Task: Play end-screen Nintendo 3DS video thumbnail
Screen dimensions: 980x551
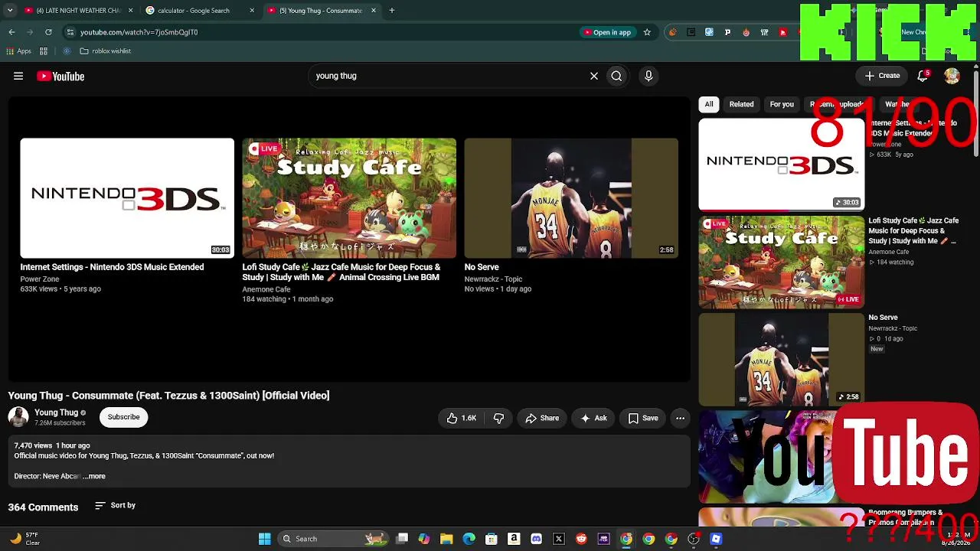Action: click(x=127, y=198)
